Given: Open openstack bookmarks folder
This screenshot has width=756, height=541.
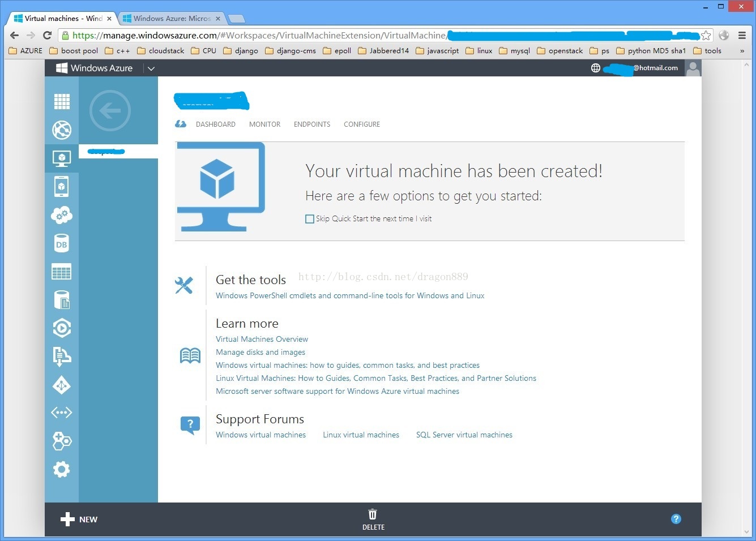Looking at the screenshot, I should coord(560,51).
